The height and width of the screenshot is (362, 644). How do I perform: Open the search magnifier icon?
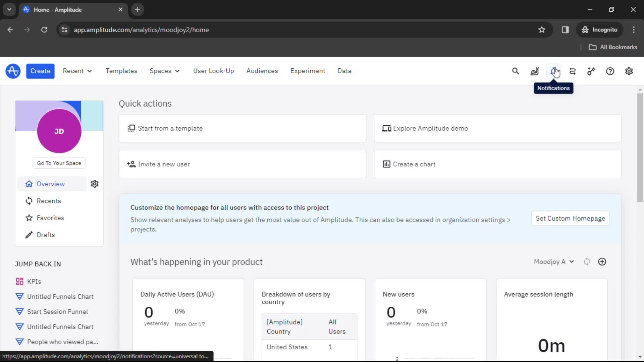(516, 71)
